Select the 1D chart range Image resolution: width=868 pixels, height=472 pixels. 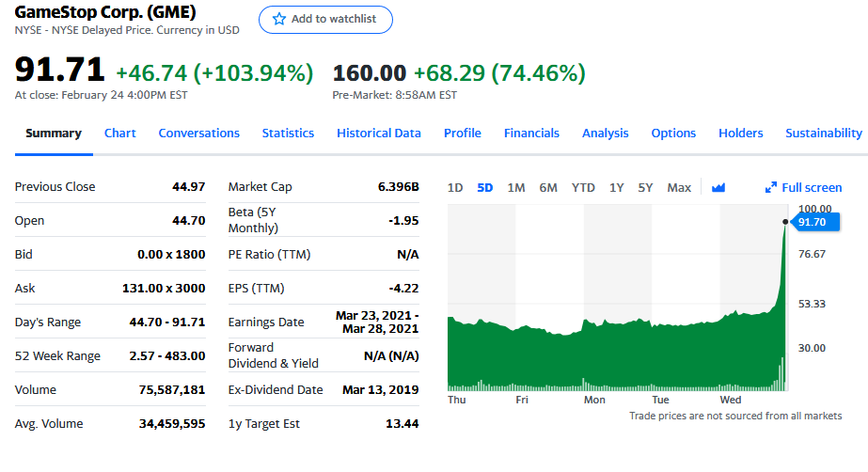[455, 187]
